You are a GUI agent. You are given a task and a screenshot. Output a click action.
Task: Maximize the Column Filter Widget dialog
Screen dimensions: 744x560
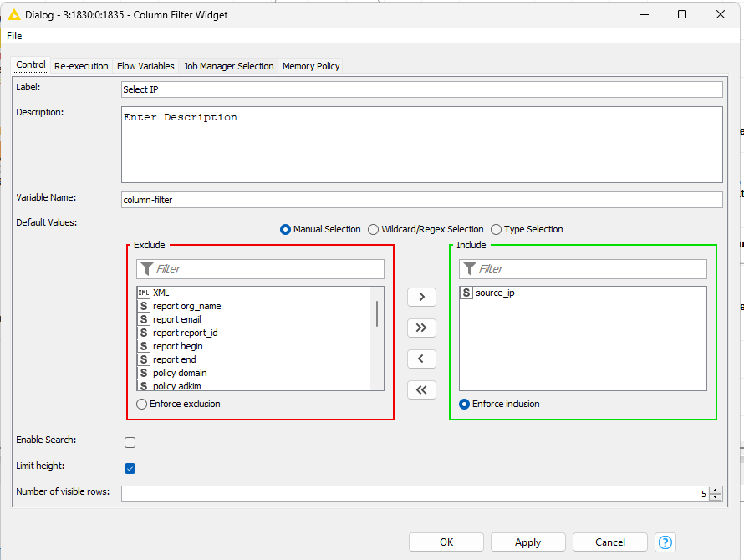682,14
